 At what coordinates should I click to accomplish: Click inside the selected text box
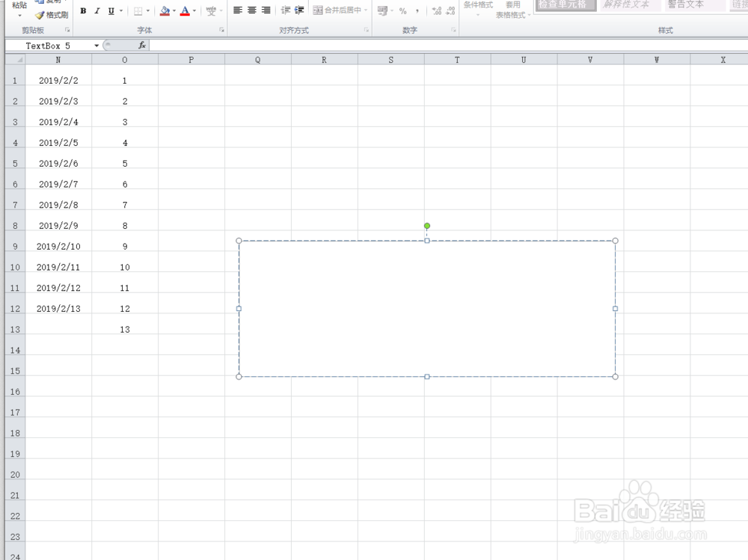(x=427, y=309)
